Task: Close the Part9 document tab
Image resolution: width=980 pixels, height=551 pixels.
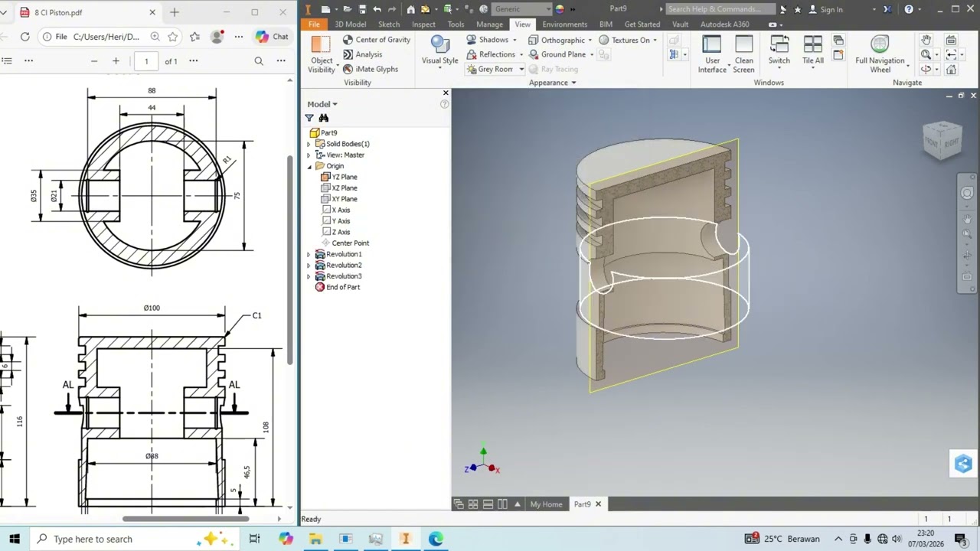Action: pyautogui.click(x=598, y=504)
